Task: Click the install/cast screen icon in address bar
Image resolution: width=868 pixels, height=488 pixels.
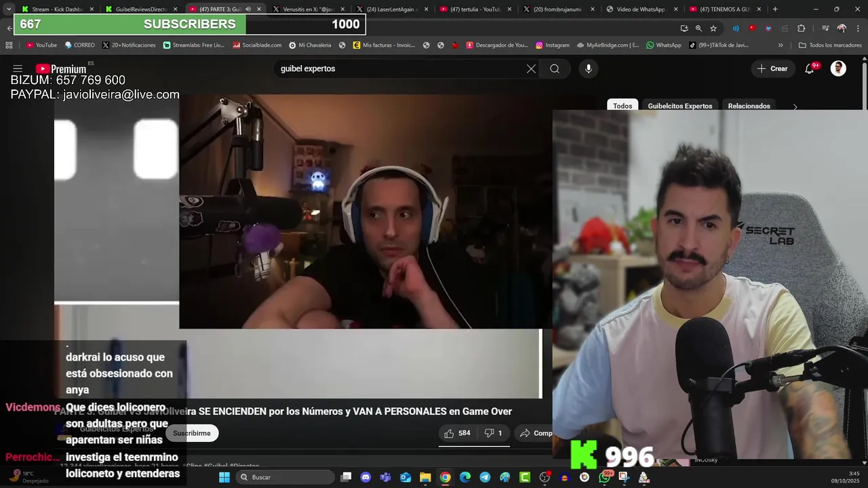Action: pyautogui.click(x=684, y=28)
